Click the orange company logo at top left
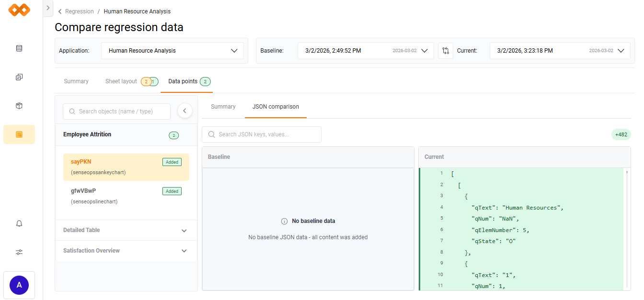Screen dimensions: 644x300 pos(19,10)
